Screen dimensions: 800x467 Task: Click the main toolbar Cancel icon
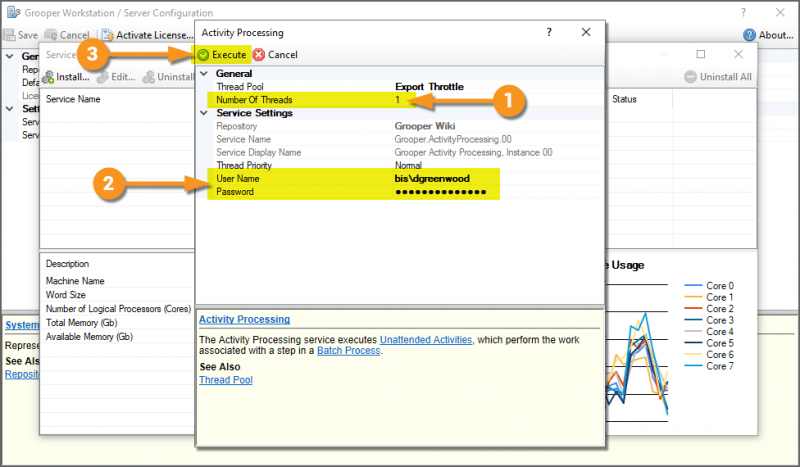(x=51, y=35)
